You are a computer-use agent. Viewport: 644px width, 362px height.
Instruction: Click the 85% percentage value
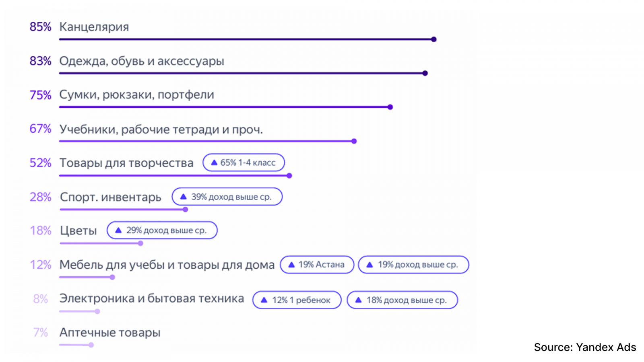pos(40,27)
